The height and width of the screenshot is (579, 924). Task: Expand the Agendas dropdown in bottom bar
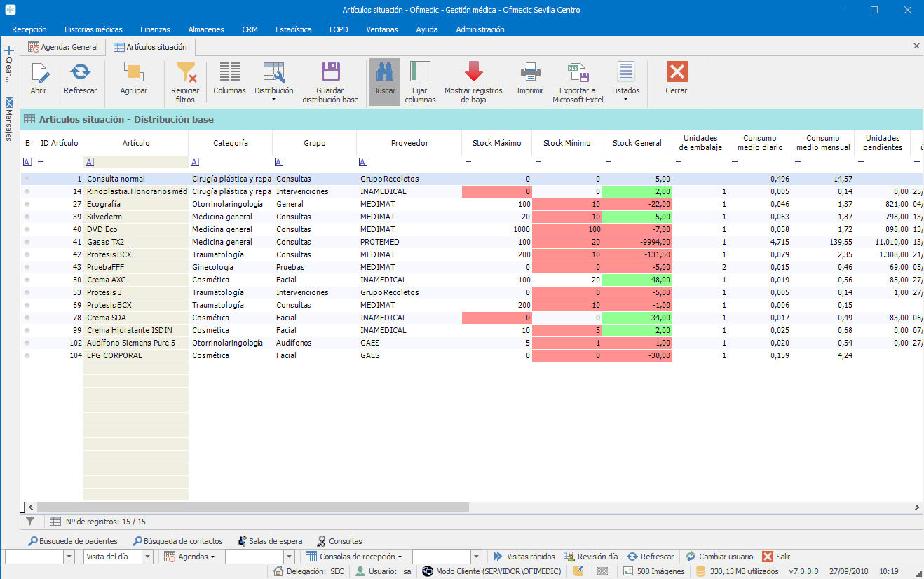coord(190,557)
